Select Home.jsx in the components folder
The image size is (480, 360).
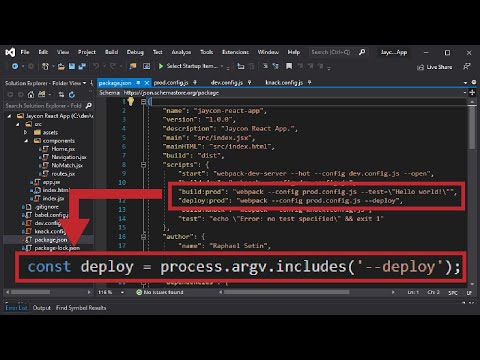[x=63, y=149]
